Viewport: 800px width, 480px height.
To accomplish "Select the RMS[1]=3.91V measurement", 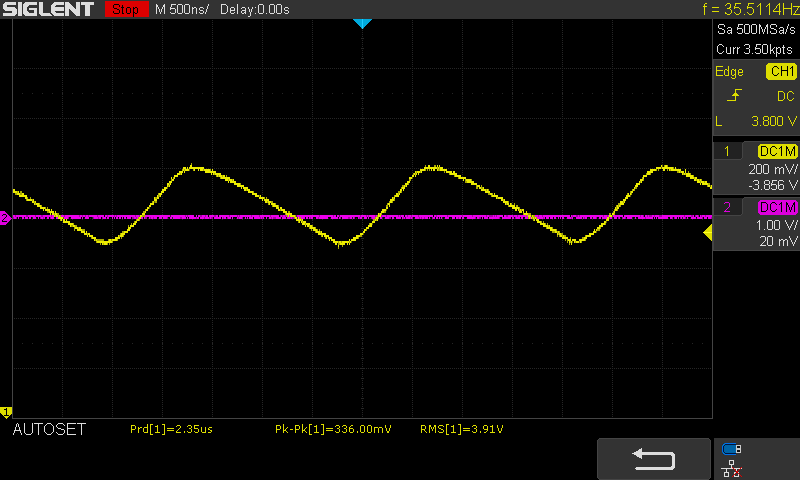I will 462,430.
